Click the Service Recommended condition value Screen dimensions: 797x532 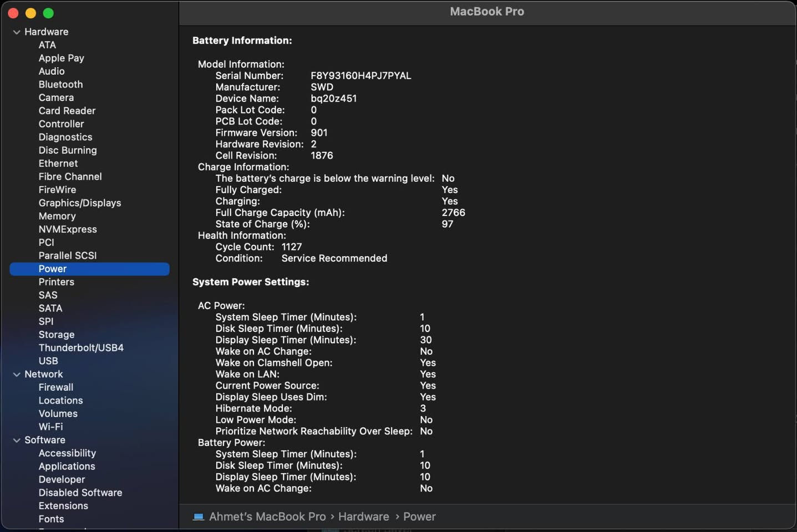(334, 259)
